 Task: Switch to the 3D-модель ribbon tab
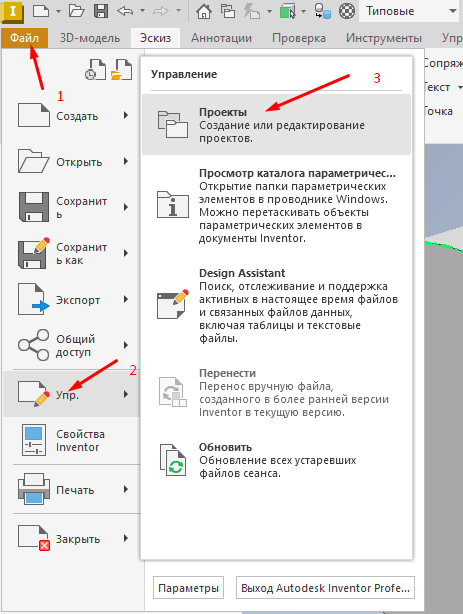coord(90,38)
